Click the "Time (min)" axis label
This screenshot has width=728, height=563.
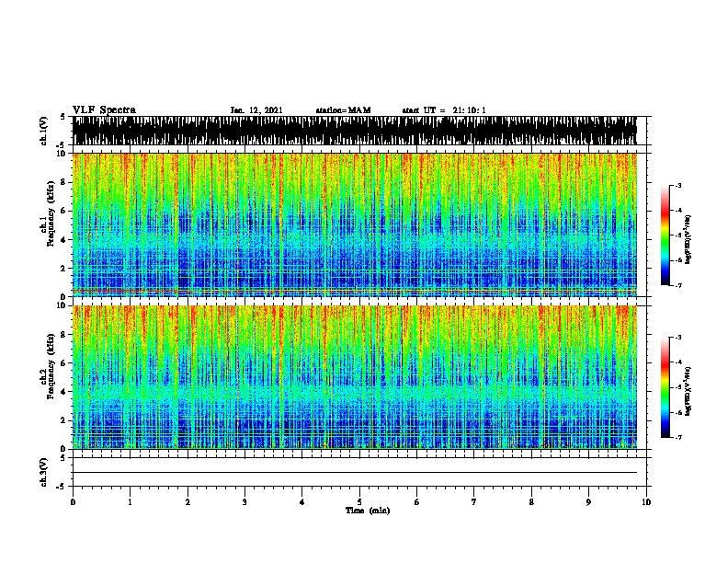pyautogui.click(x=368, y=511)
